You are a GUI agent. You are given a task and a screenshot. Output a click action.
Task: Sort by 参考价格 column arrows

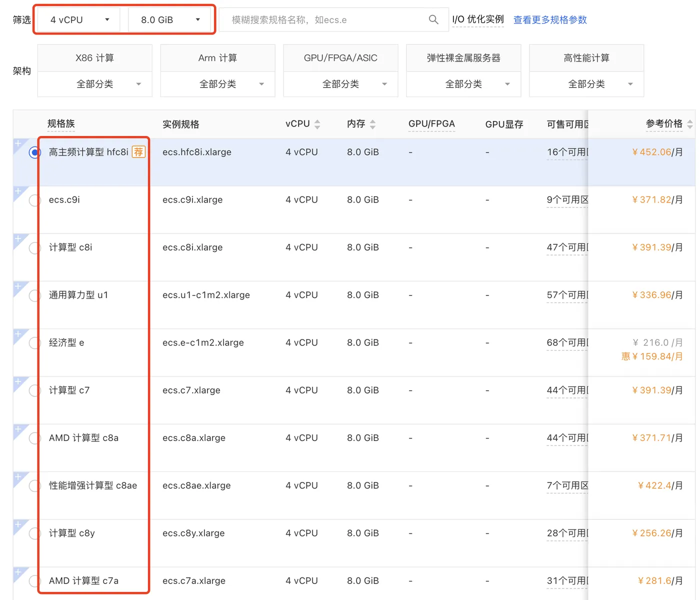(690, 124)
